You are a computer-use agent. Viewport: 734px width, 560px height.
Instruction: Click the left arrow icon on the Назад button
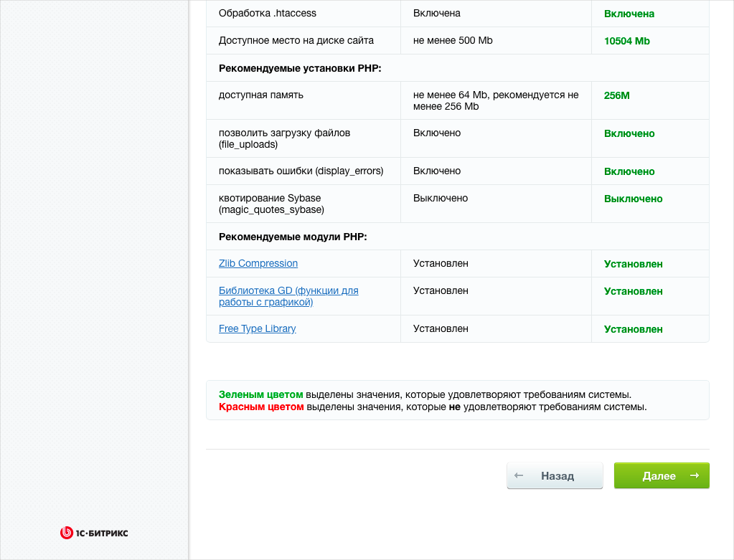519,475
